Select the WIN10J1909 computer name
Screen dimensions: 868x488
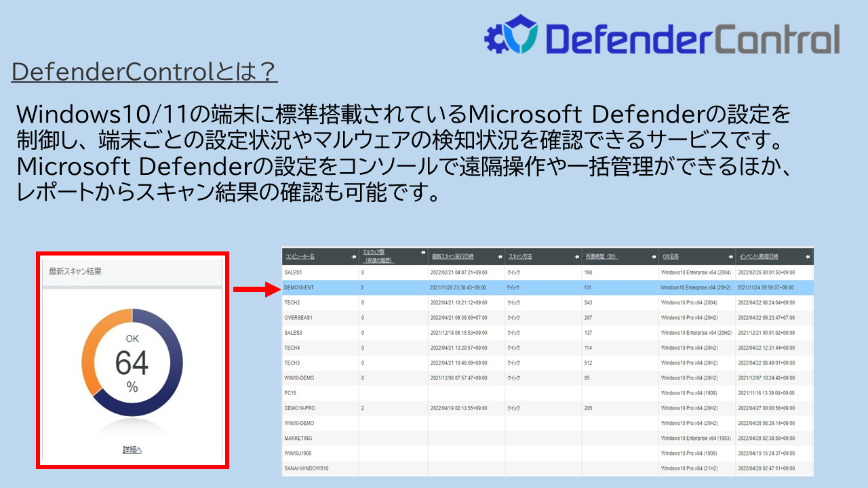click(298, 453)
